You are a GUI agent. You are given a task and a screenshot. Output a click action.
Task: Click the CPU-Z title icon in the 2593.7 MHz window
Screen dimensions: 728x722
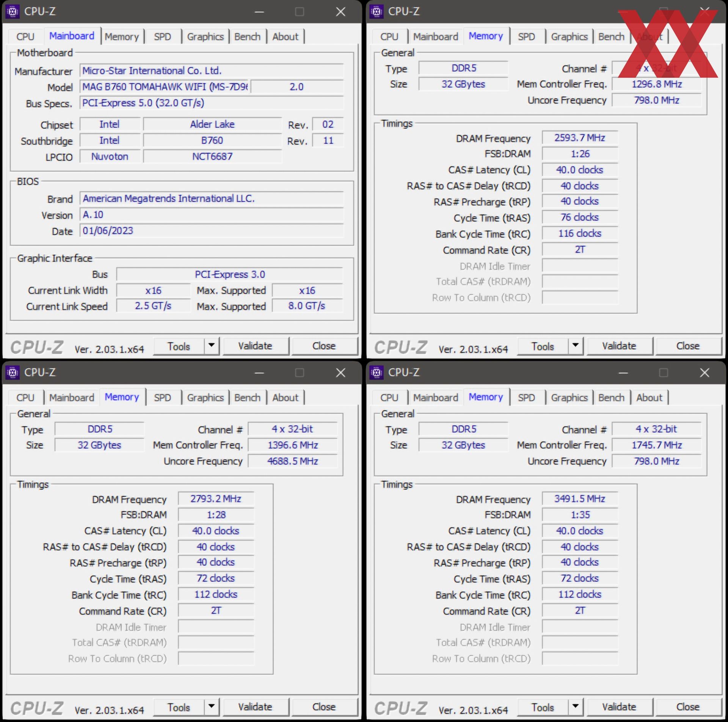click(377, 12)
